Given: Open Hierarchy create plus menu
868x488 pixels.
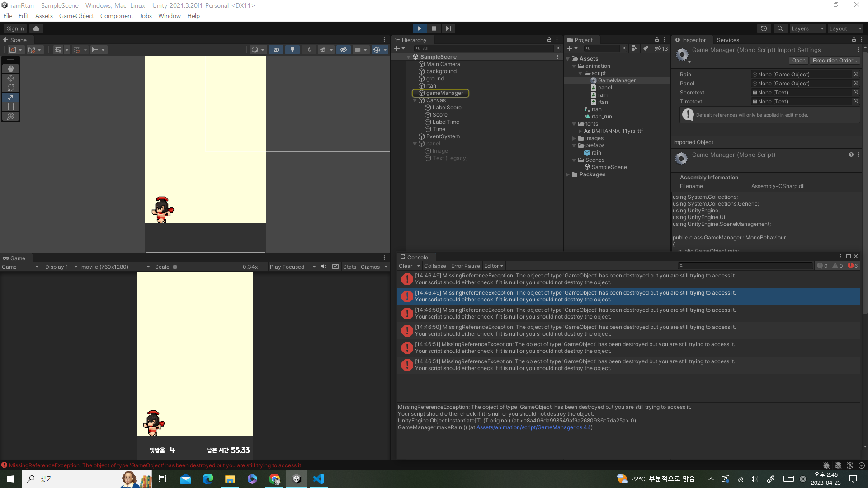Looking at the screenshot, I should tap(399, 48).
